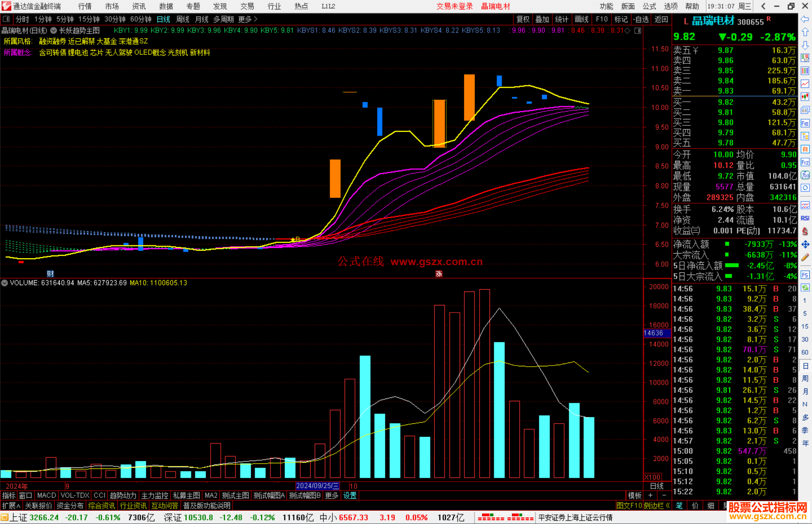Click the down arrow next-stock icon

tap(805, 45)
